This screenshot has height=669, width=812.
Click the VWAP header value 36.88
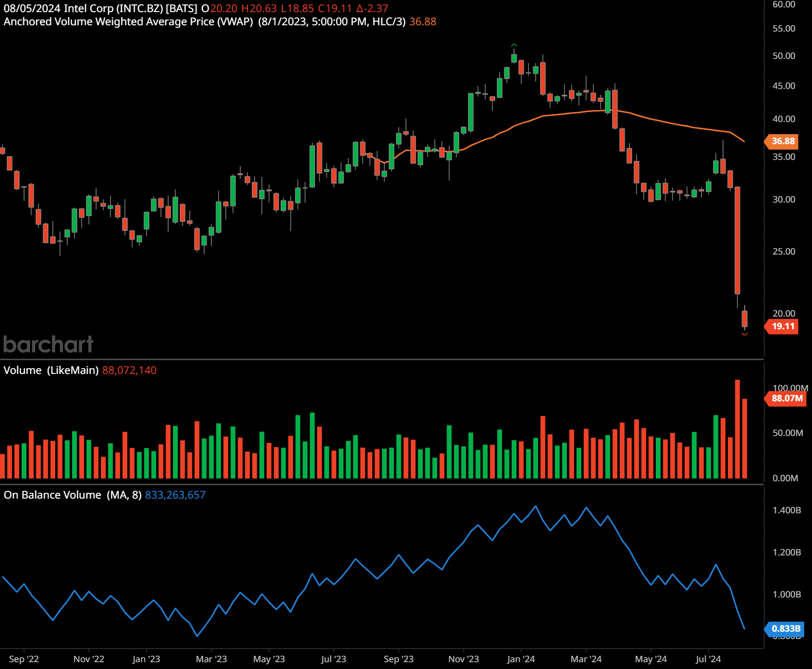coord(423,22)
